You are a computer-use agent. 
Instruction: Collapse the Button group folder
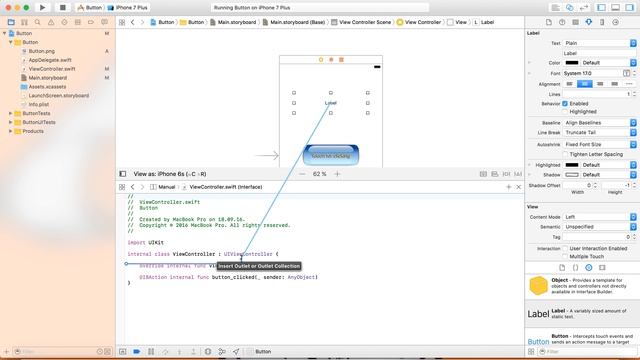pyautogui.click(x=11, y=42)
